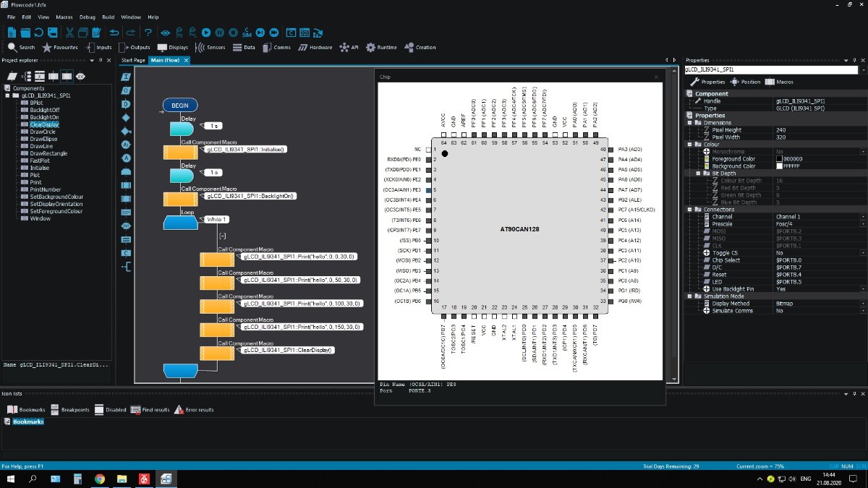Image resolution: width=868 pixels, height=488 pixels.
Task: Click the Save disk toolbar icon
Action: click(x=51, y=33)
